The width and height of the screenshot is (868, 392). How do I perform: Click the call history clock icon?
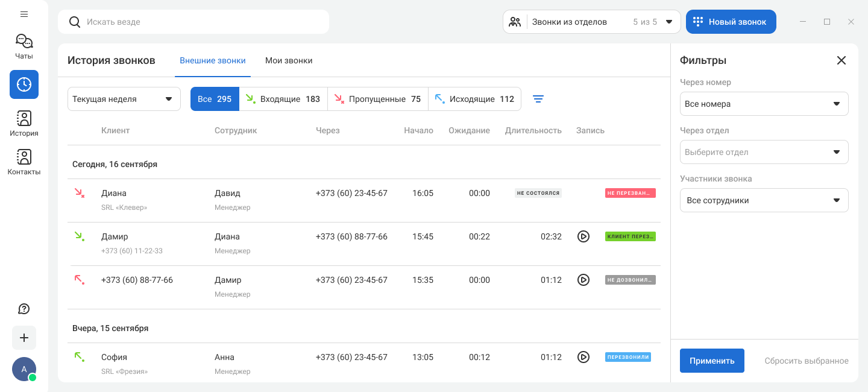tap(24, 84)
